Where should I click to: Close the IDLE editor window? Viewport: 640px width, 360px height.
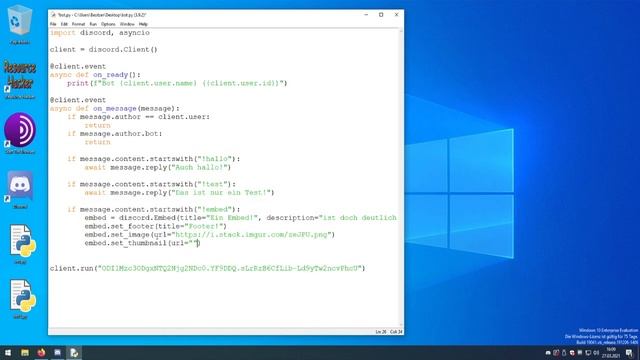pos(396,15)
